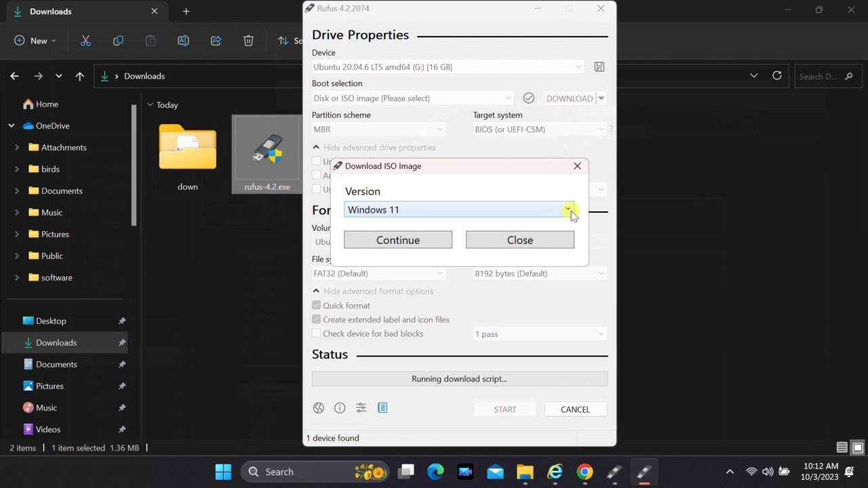Click Continue in Download ISO Image dialog
The width and height of the screenshot is (868, 488).
pos(398,240)
